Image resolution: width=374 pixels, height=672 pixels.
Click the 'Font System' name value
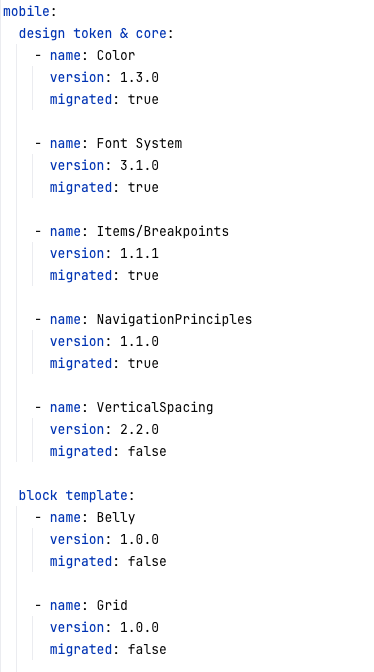139,143
